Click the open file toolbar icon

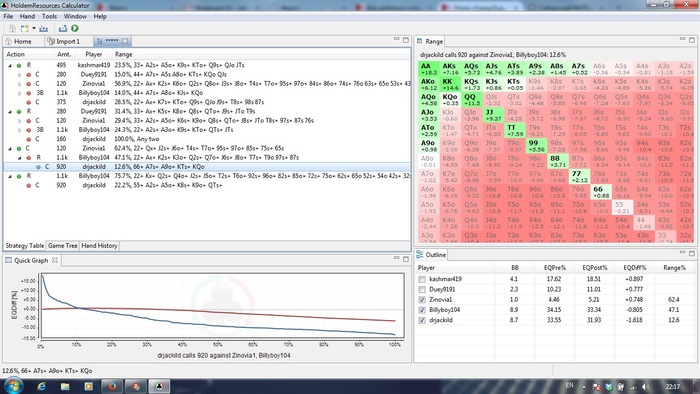[x=43, y=28]
